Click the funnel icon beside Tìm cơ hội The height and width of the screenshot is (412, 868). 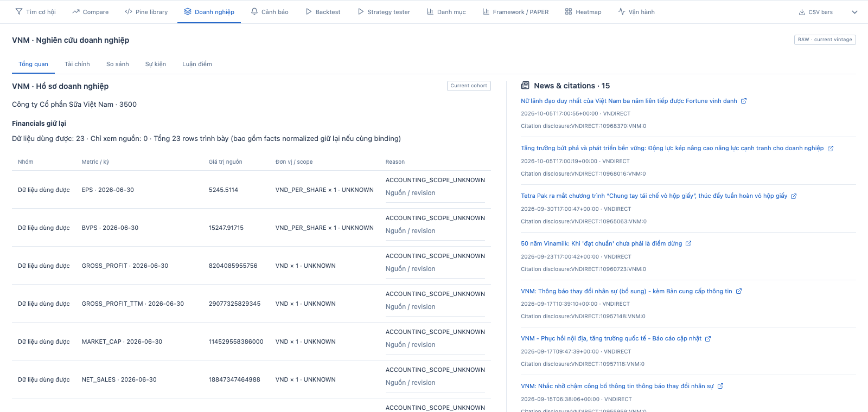pyautogui.click(x=19, y=11)
